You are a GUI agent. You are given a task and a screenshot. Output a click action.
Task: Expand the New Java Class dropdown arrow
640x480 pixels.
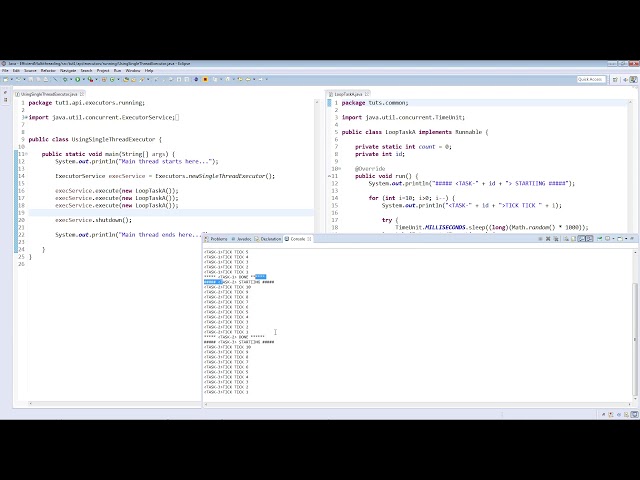[x=118, y=80]
